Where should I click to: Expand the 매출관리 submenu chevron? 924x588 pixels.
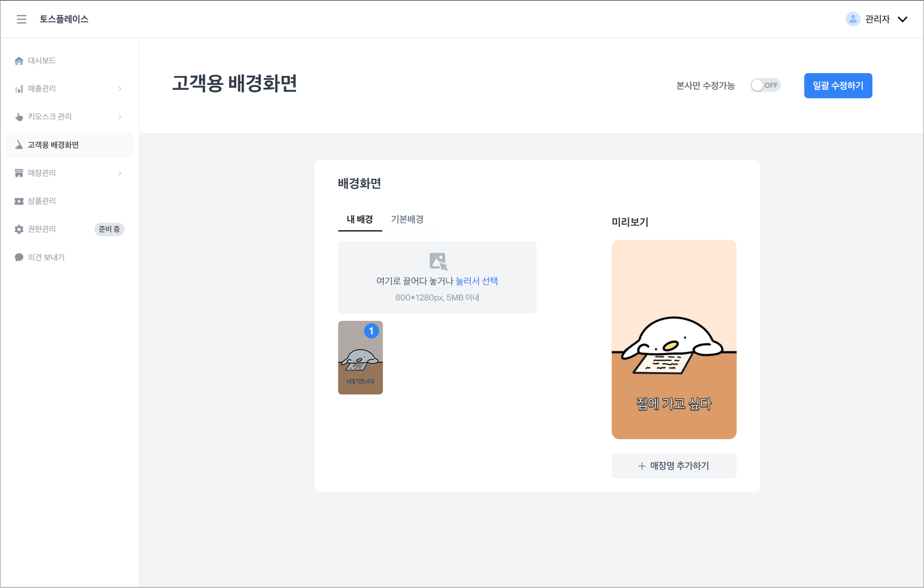click(120, 89)
